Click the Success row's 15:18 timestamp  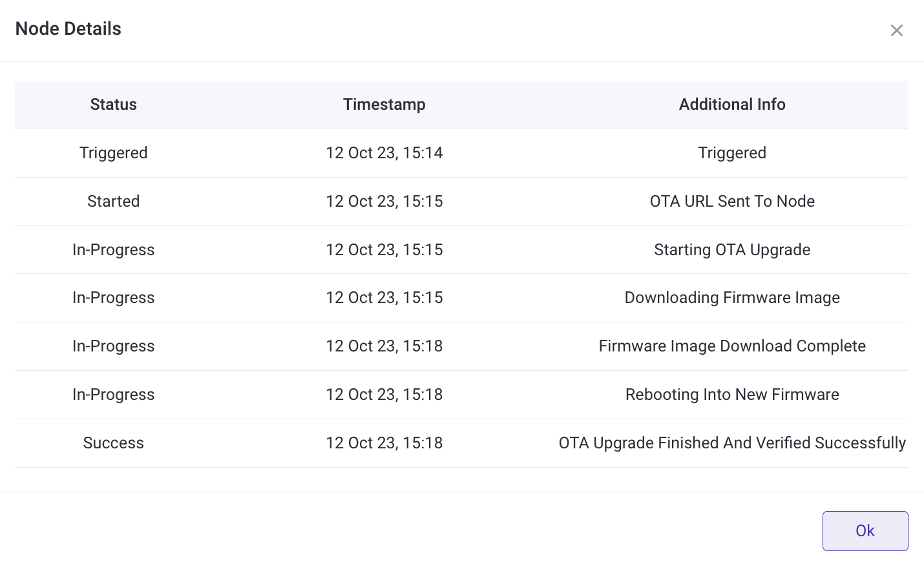tap(384, 443)
